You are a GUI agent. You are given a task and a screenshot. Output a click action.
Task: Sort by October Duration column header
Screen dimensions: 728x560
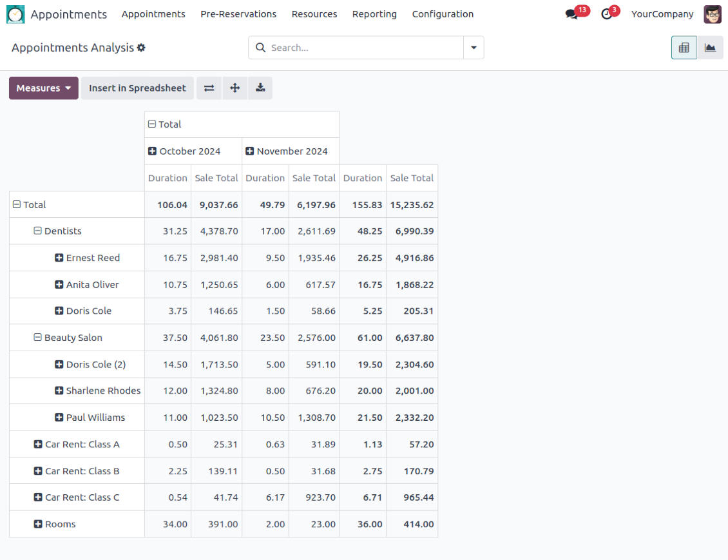pos(168,178)
